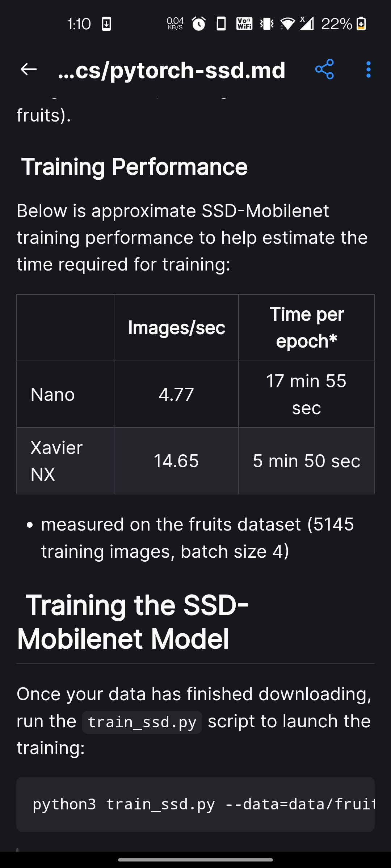
Task: Tap the alarm clock status icon
Action: [x=199, y=24]
